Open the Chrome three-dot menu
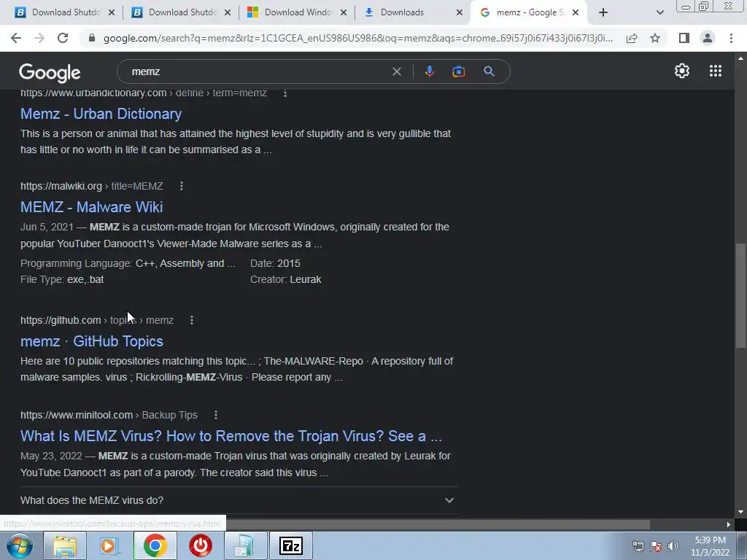The width and height of the screenshot is (747, 560). pos(731,38)
